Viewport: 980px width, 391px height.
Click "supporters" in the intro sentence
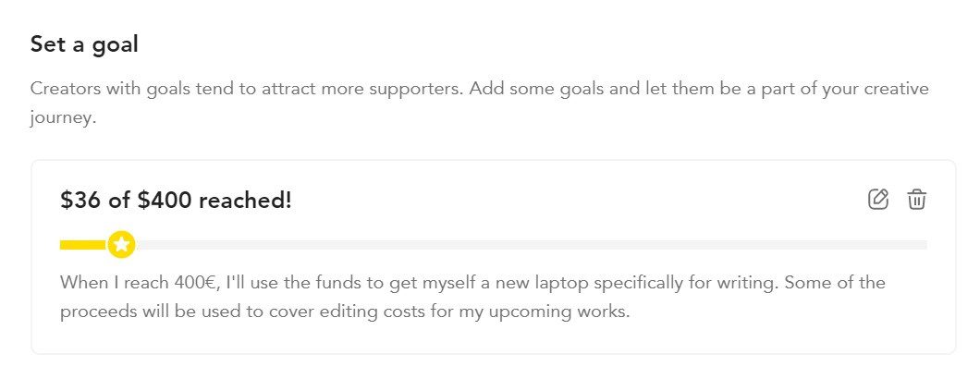415,89
